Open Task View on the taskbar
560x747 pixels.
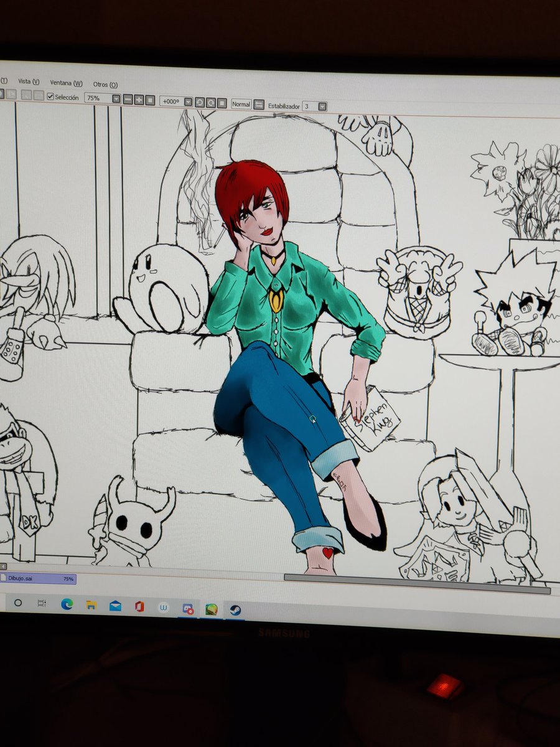pos(42,603)
